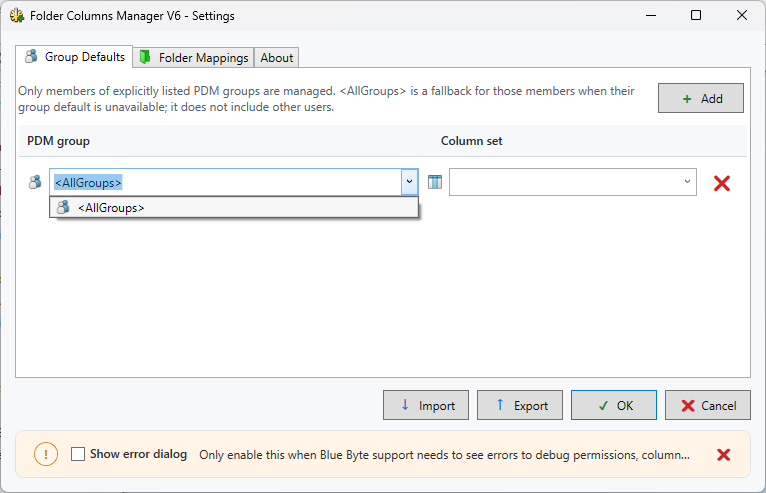Click the Blue Byte support hint text
Image resolution: width=766 pixels, height=493 pixels.
[444, 455]
